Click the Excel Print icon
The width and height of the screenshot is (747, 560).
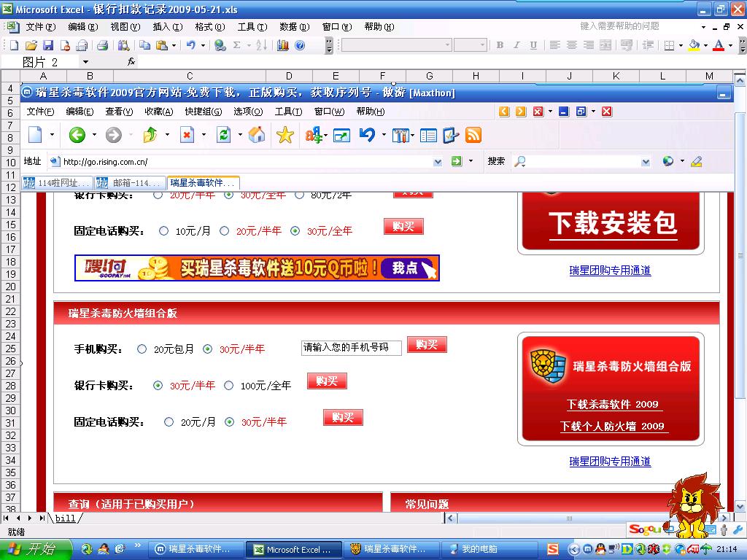pyautogui.click(x=102, y=45)
